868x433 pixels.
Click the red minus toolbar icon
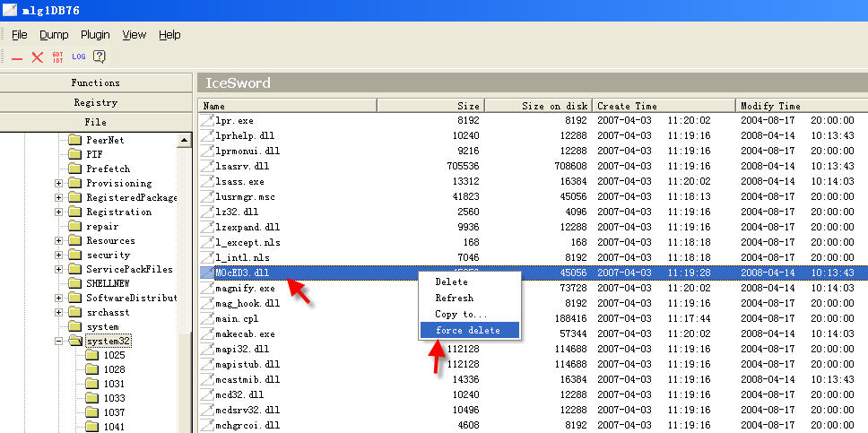click(x=17, y=57)
